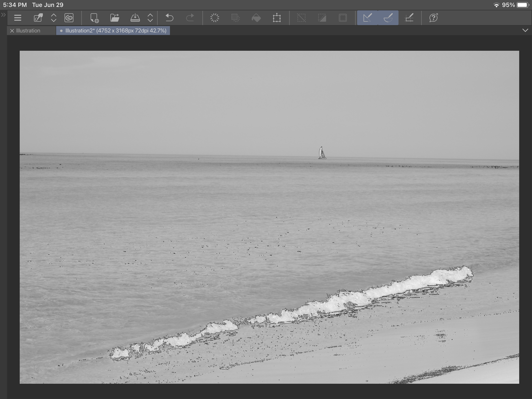Select the Illustration2* canvas tab

pyautogui.click(x=113, y=31)
